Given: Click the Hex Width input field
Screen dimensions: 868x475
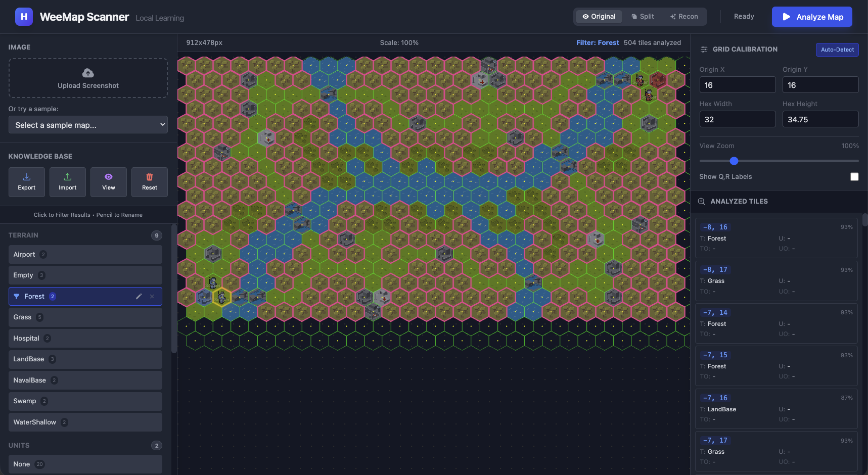Looking at the screenshot, I should click(737, 119).
